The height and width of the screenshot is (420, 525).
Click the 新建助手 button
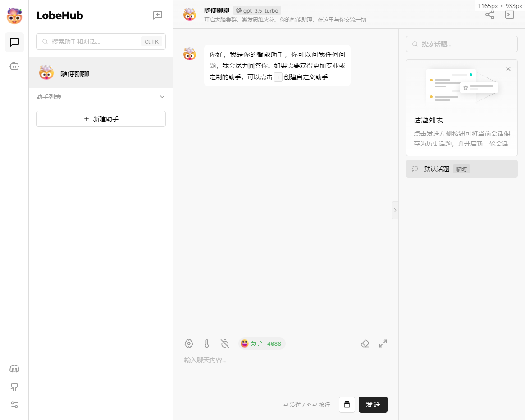(x=101, y=119)
